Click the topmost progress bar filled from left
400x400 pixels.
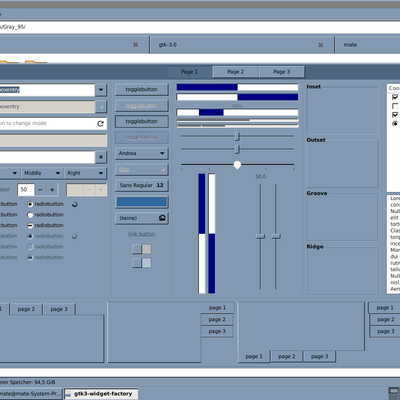click(x=237, y=87)
